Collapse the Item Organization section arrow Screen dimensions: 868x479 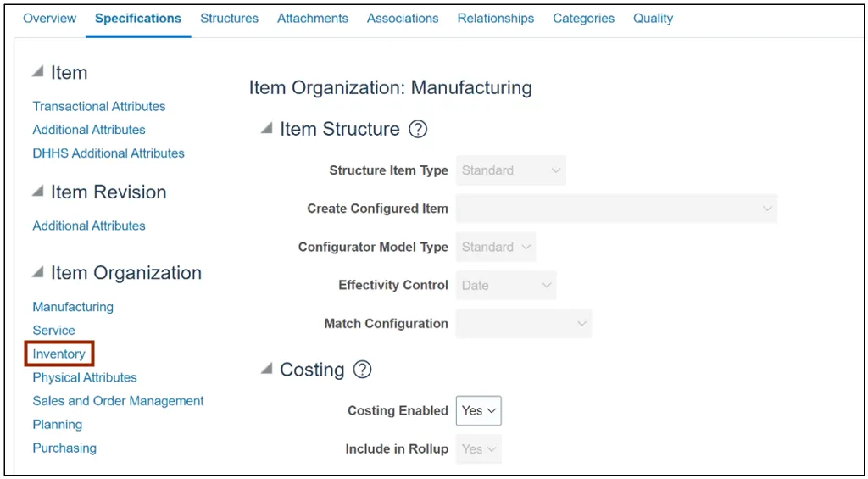[38, 272]
